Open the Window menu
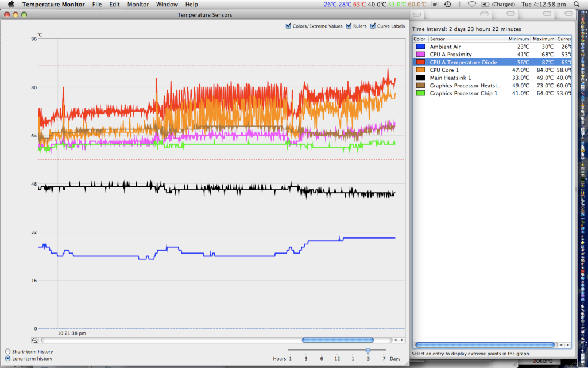Image resolution: width=588 pixels, height=368 pixels. [x=167, y=4]
